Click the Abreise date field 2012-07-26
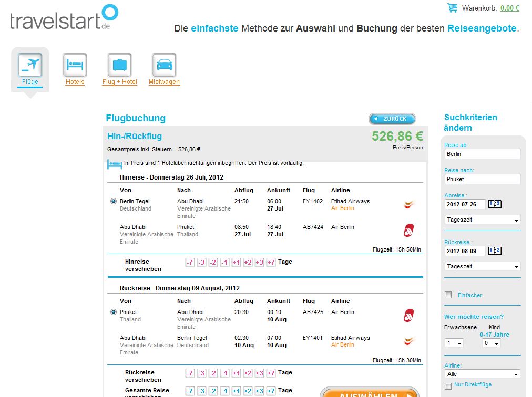 (x=465, y=204)
